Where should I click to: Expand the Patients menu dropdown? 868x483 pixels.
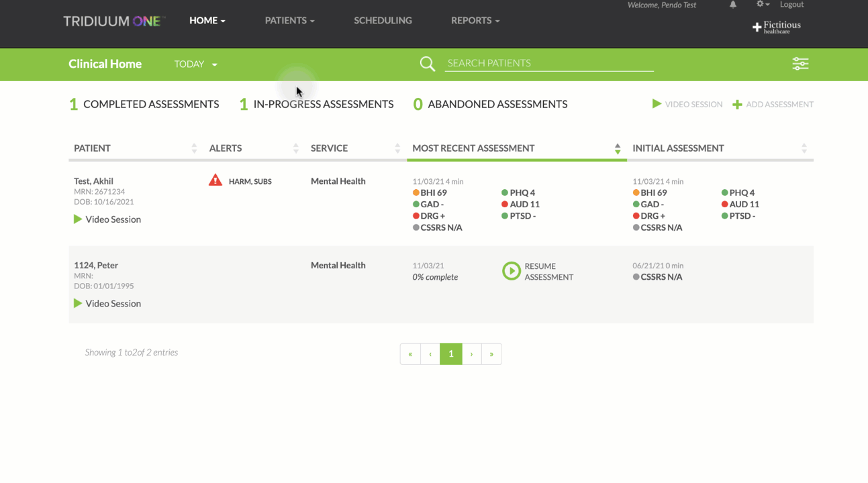tap(289, 21)
